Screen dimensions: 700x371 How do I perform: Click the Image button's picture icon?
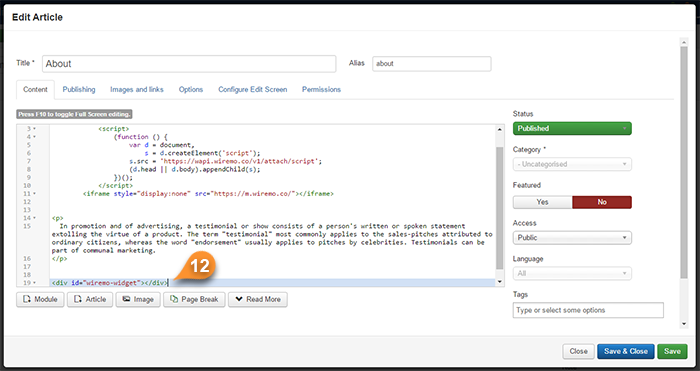click(127, 299)
